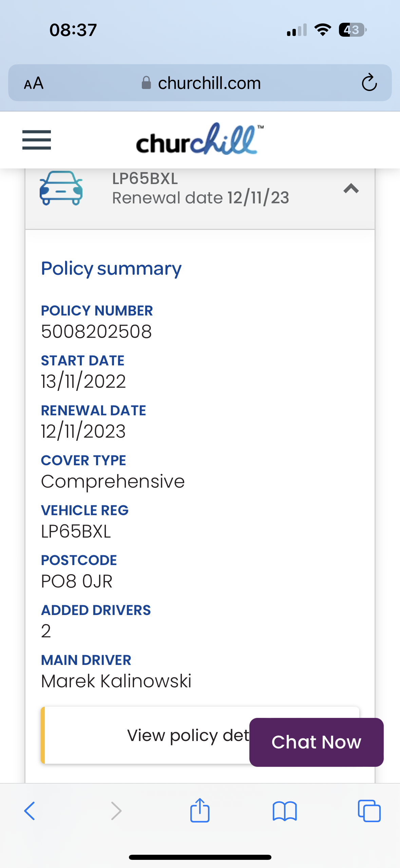Screen dimensions: 400x868
Task: Tap the forward navigation arrow
Action: point(116,811)
